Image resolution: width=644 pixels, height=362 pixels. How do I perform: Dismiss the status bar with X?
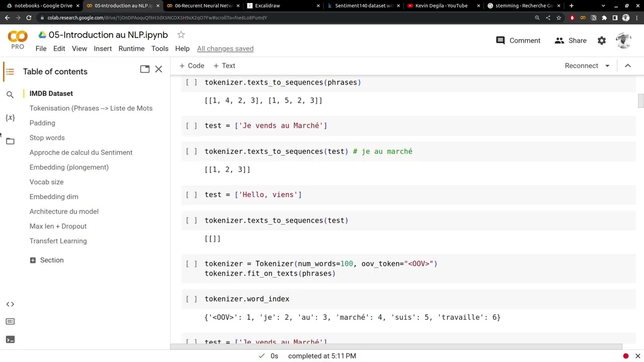click(x=637, y=356)
